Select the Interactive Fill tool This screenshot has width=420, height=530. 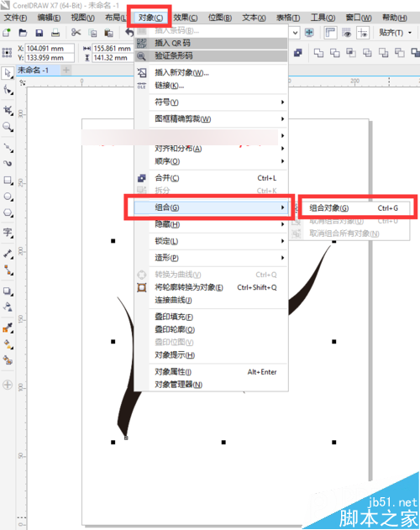pos(8,344)
